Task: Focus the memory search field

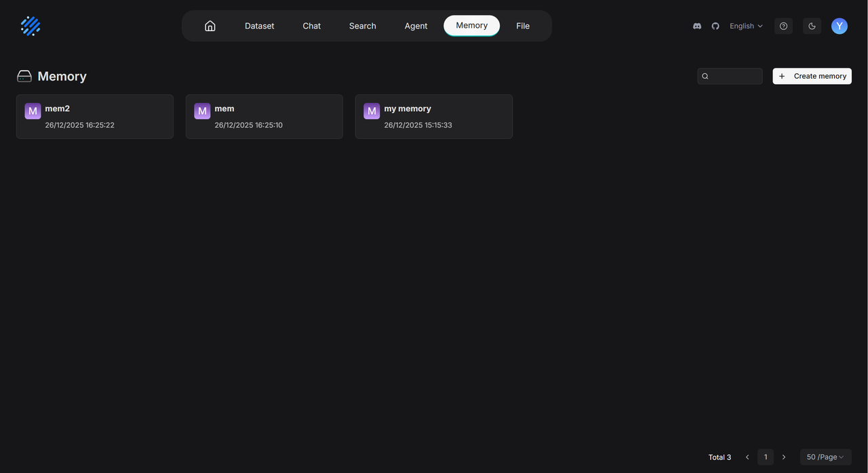Action: pos(735,76)
